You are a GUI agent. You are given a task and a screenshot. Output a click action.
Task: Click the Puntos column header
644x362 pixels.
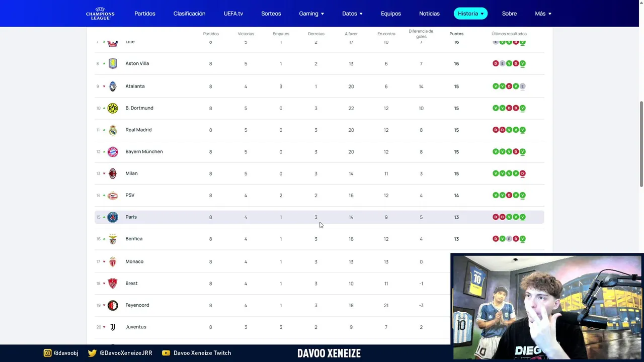tap(456, 34)
